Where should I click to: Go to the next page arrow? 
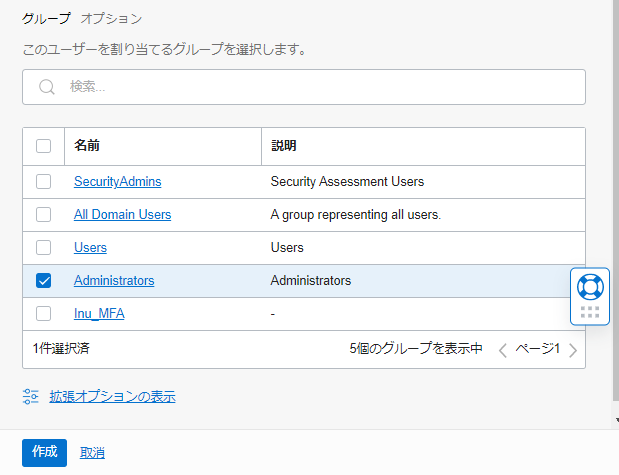[573, 350]
